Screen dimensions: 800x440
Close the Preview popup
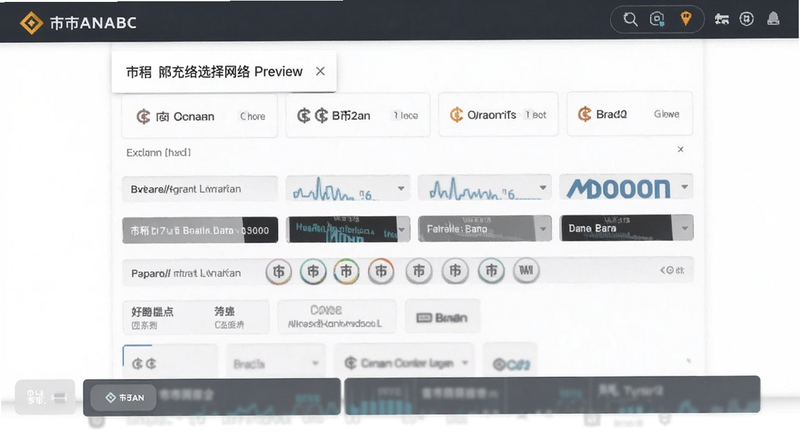coord(320,71)
